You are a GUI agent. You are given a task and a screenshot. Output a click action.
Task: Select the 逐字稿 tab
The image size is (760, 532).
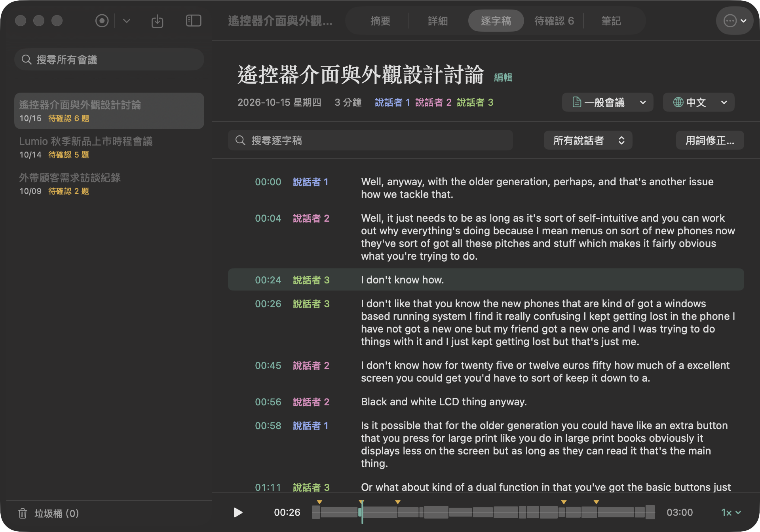click(x=496, y=21)
